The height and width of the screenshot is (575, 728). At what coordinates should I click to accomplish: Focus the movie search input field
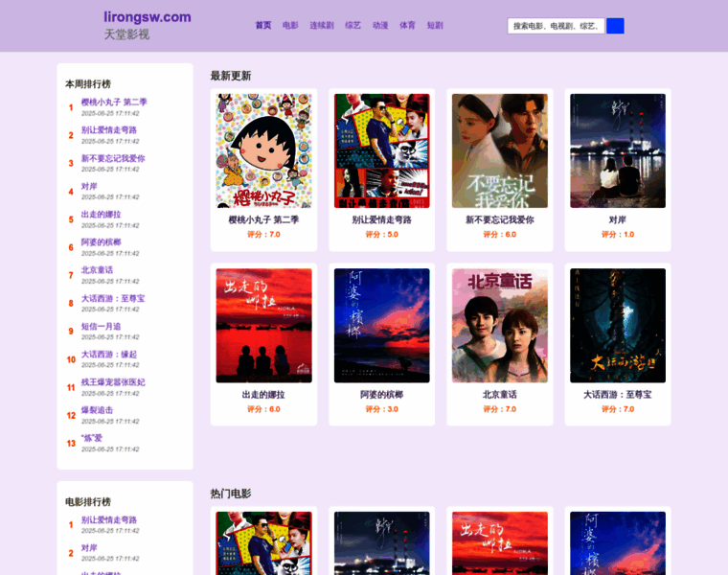point(556,26)
